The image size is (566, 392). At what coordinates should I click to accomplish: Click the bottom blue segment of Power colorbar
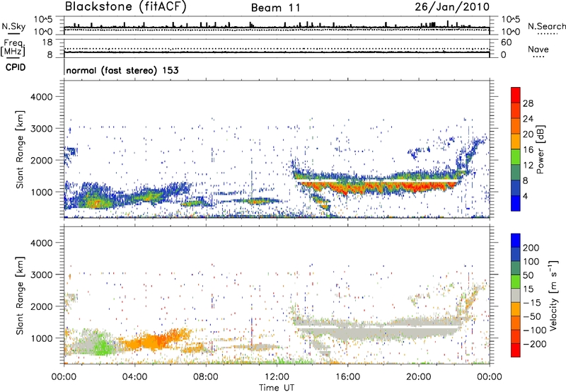tap(516, 204)
